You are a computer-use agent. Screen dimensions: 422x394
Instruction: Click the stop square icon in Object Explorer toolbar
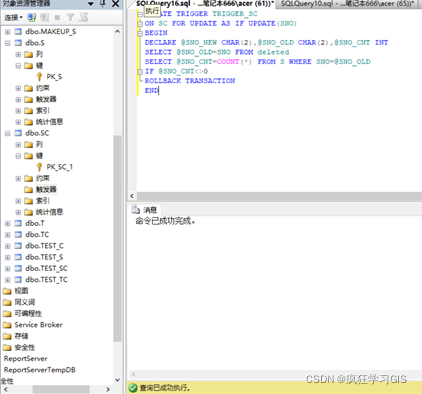[57, 17]
